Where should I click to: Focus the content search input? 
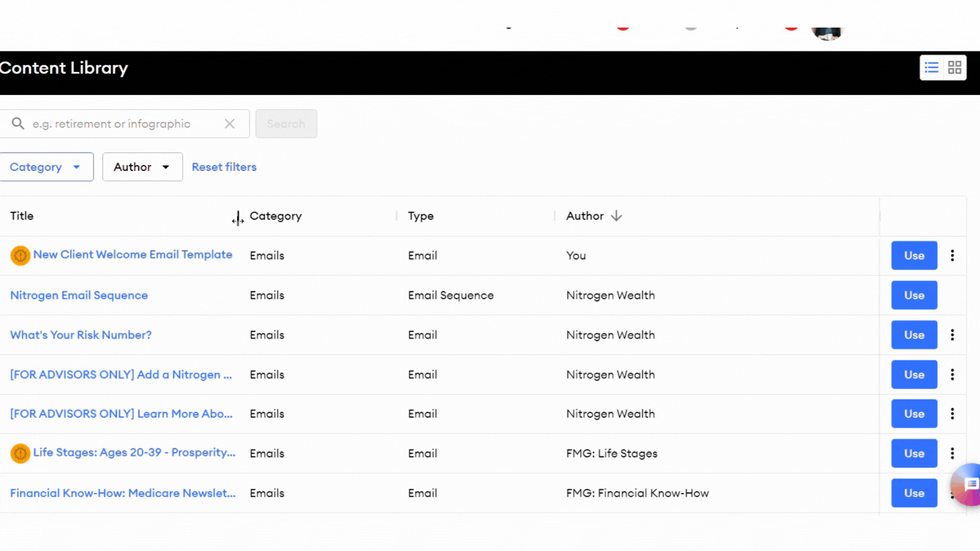(x=125, y=123)
